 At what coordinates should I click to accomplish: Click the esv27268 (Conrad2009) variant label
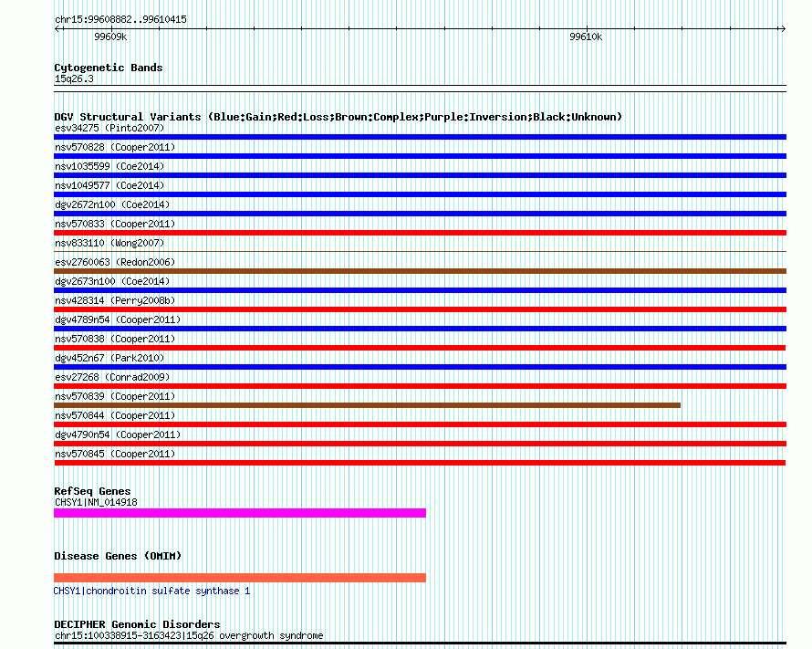tap(112, 377)
